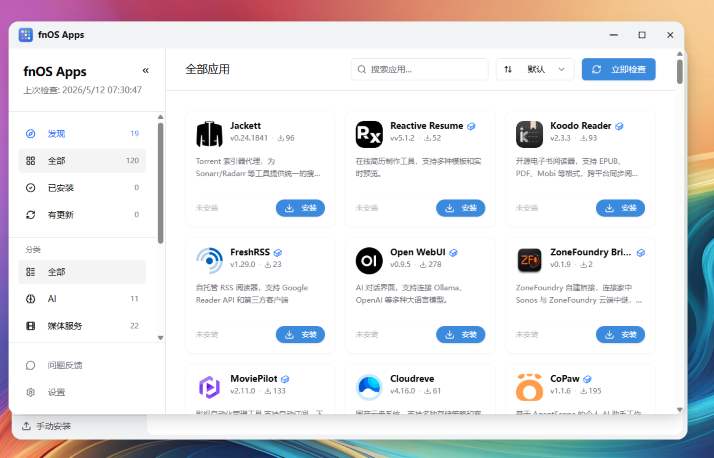Click verified badge next to FreshRSS
Viewport: 714px width, 458px height.
278,253
